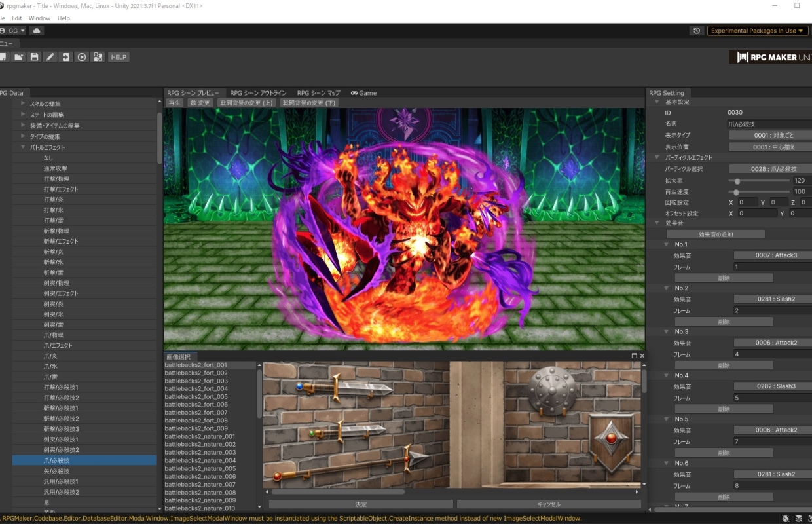Select 通常攻撃 in the battle effect list

(x=84, y=168)
